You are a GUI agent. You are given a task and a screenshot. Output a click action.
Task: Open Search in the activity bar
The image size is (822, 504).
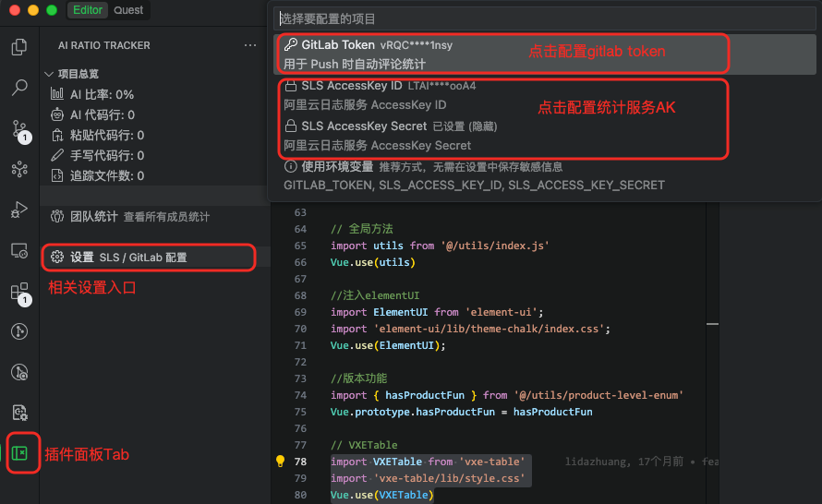click(x=19, y=88)
